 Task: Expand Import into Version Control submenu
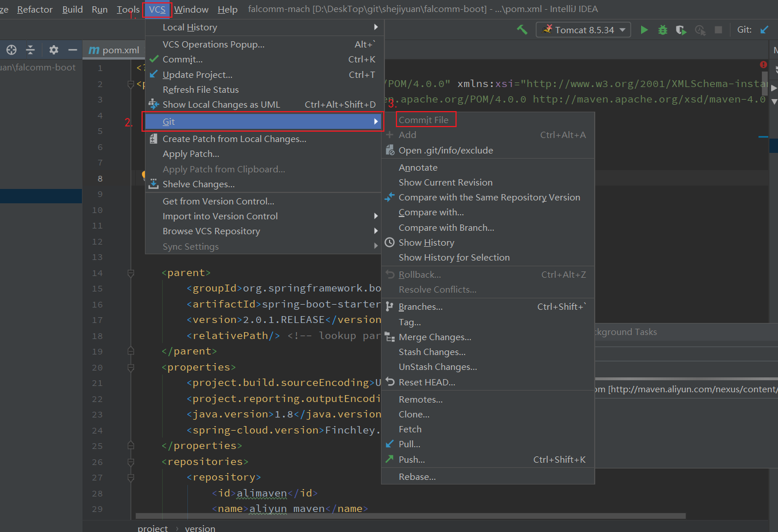point(264,216)
